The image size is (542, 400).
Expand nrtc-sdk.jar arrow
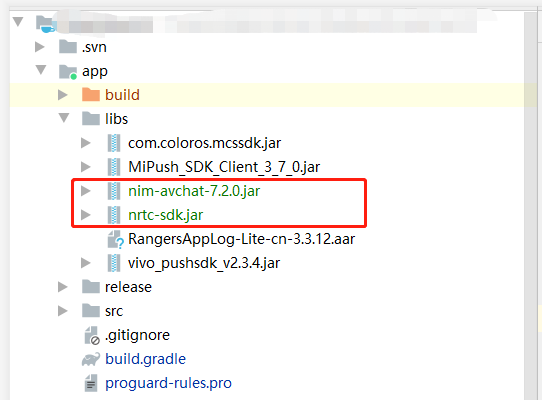click(86, 215)
